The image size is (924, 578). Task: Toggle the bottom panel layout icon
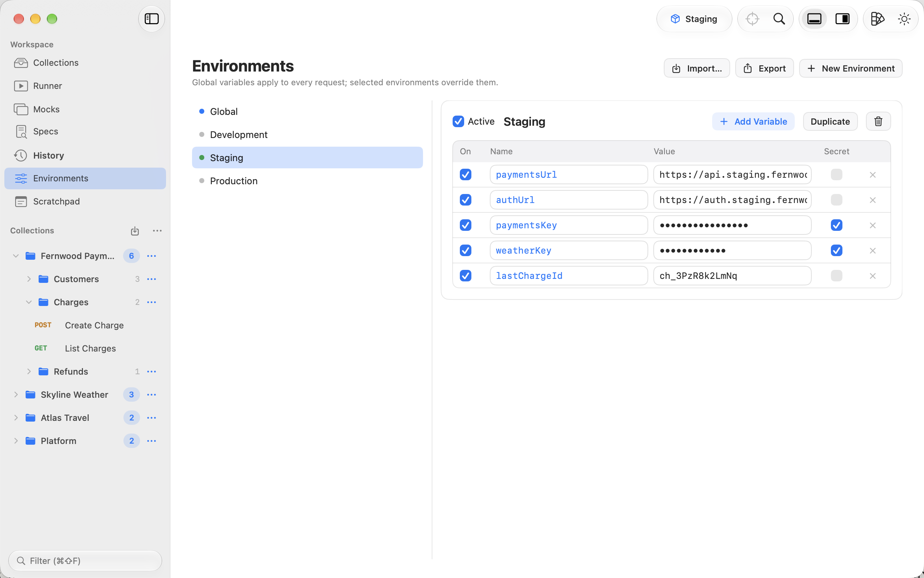coord(814,19)
